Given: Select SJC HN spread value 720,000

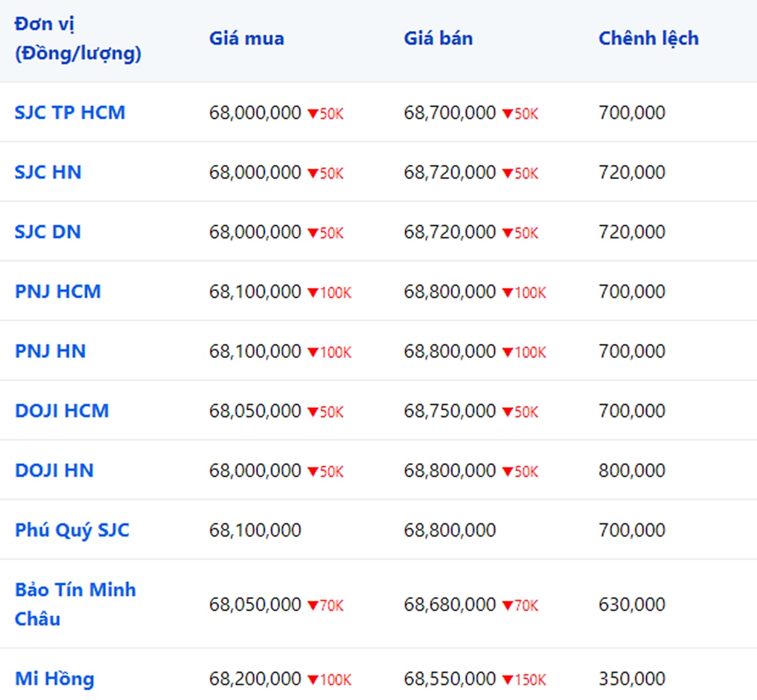Looking at the screenshot, I should click(x=632, y=172).
